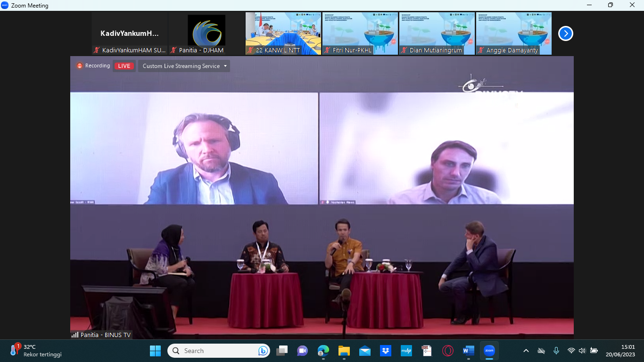Click the Zoom icon in the title bar
This screenshot has width=644, height=362.
click(x=5, y=5)
